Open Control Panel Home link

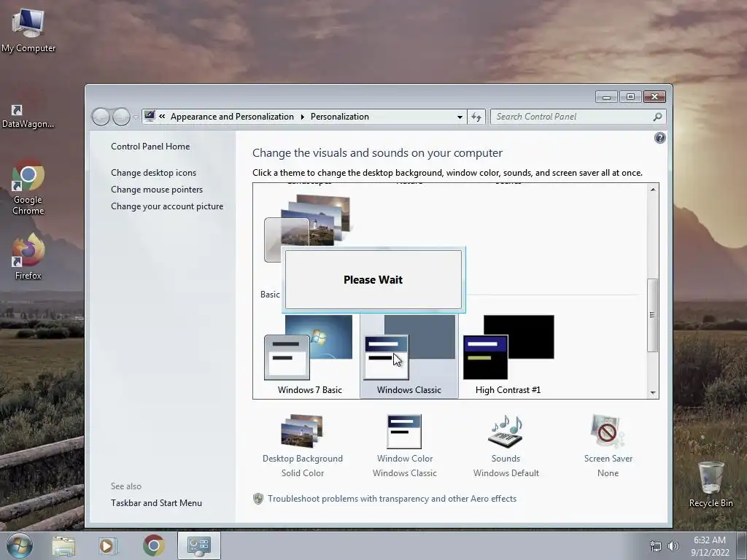click(150, 146)
